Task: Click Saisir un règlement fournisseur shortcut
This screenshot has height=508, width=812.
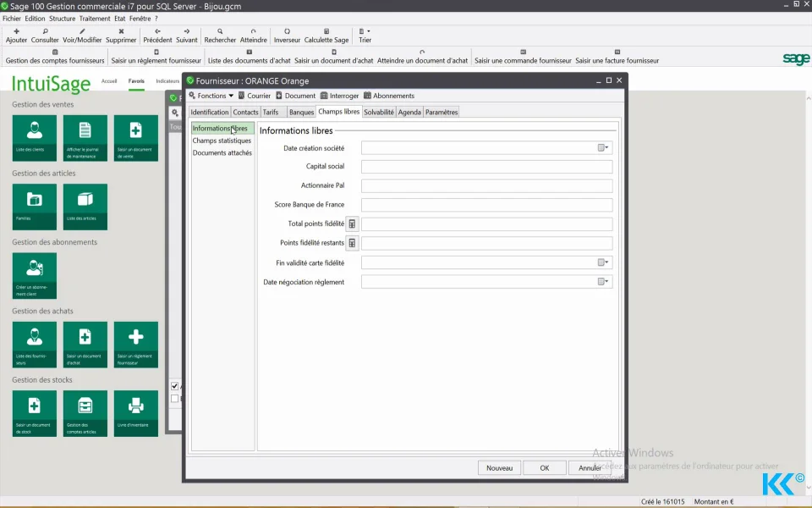Action: [156, 57]
